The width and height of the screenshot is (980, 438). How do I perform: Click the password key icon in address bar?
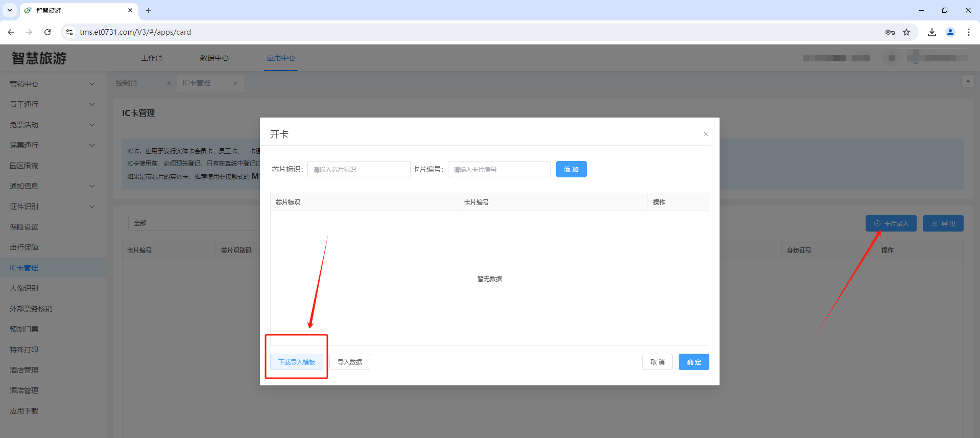coord(890,32)
